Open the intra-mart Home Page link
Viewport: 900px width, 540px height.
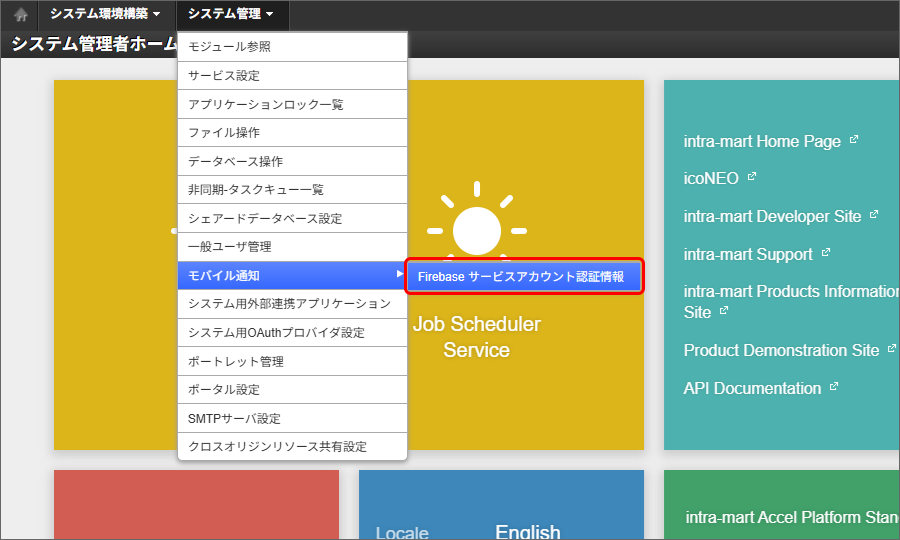click(x=762, y=141)
